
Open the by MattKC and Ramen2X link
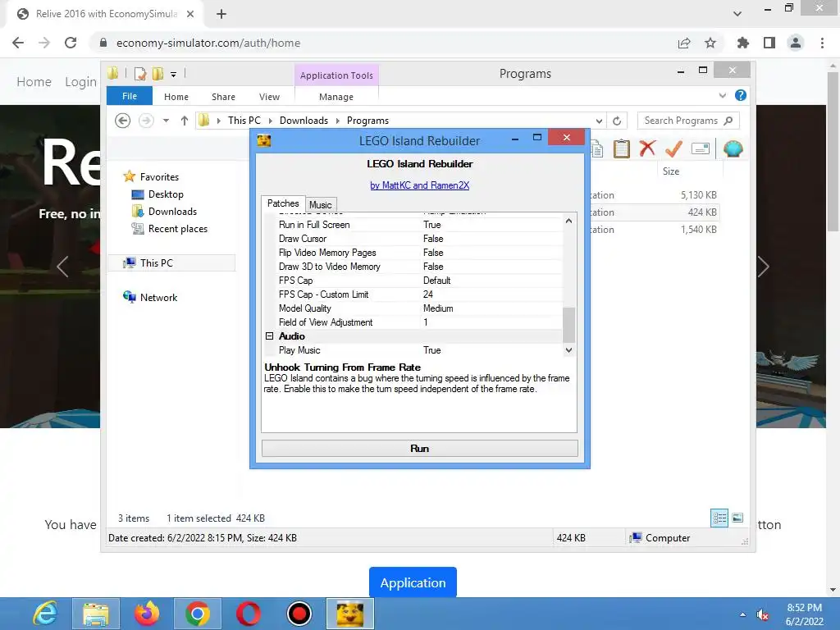coord(419,185)
